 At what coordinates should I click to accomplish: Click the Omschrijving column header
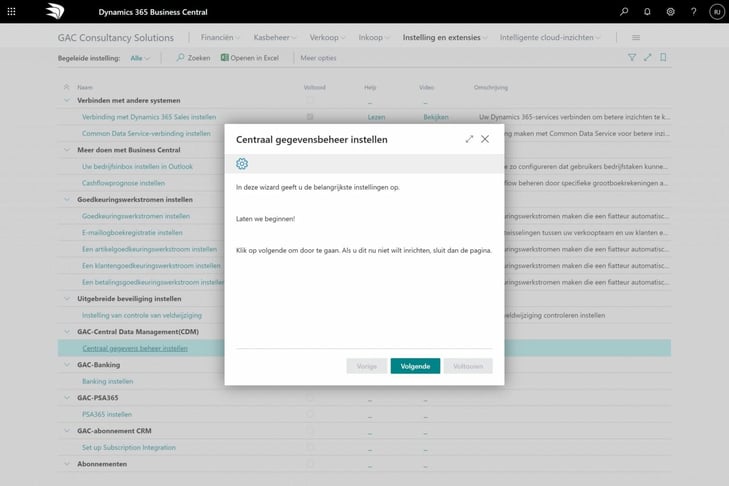click(x=490, y=87)
